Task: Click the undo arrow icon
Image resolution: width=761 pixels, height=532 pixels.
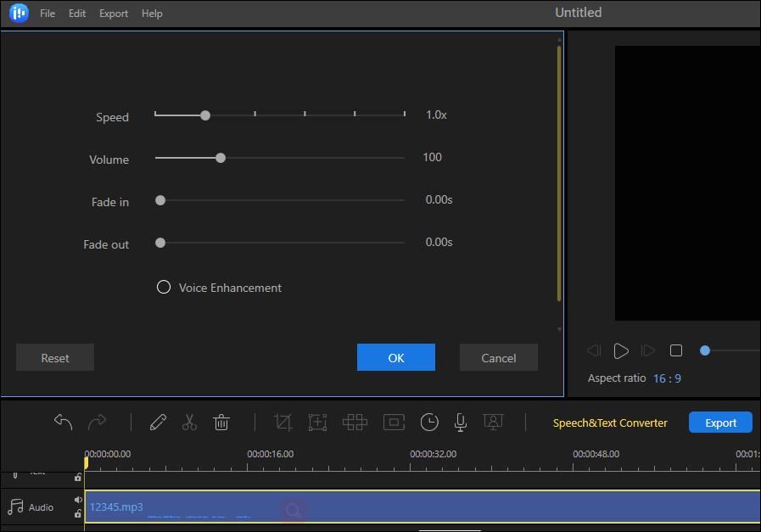Action: [x=64, y=422]
